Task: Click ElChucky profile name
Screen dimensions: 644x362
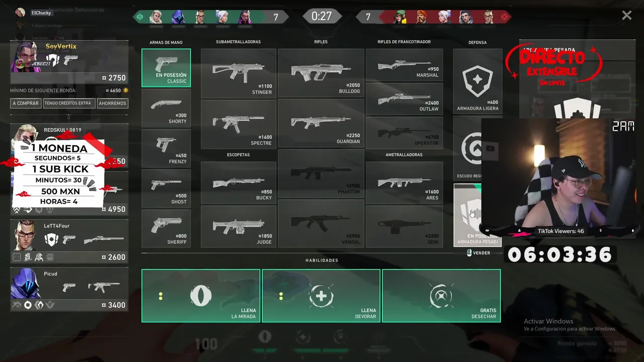Action: pos(41,13)
